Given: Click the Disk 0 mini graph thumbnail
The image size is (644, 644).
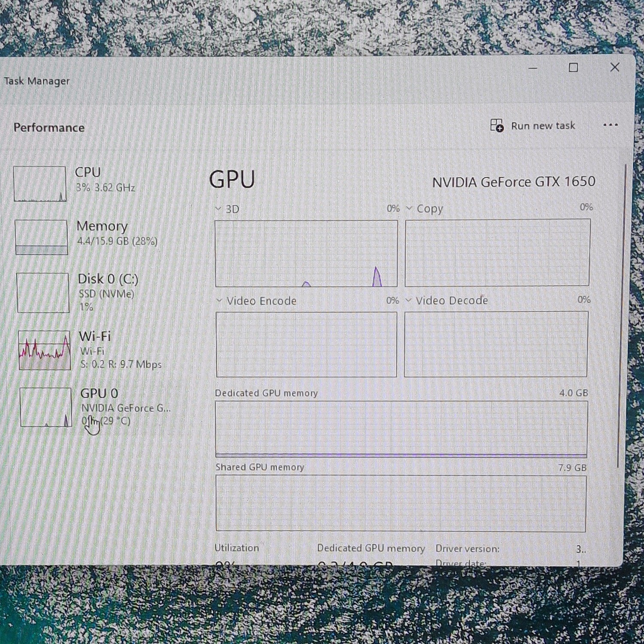Looking at the screenshot, I should (43, 293).
